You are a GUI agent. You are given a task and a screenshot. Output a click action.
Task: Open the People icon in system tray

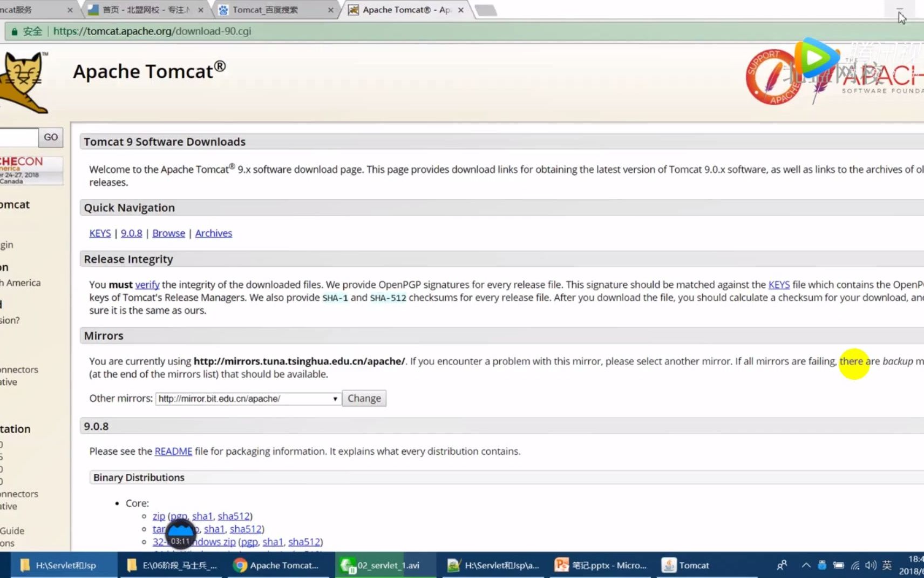click(x=782, y=565)
